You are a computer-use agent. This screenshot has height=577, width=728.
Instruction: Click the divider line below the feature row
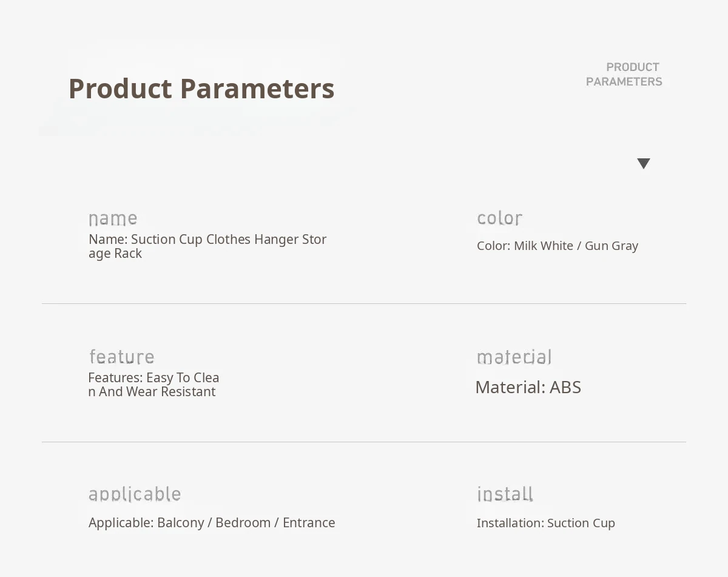tap(364, 442)
